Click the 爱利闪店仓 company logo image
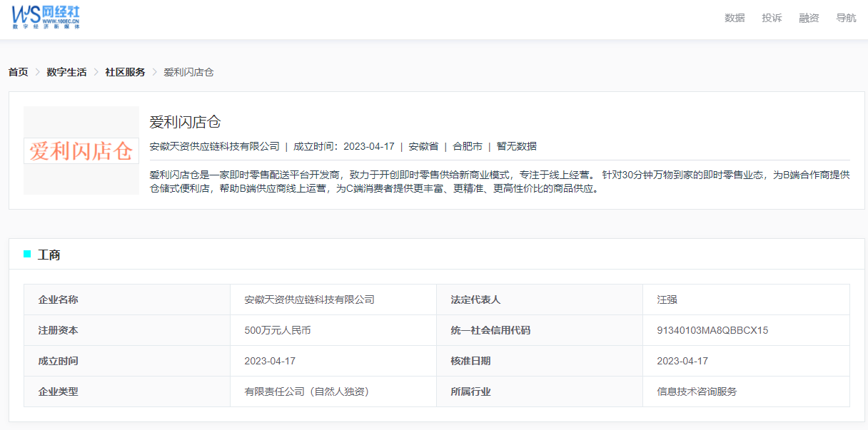The width and height of the screenshot is (868, 430). tap(81, 150)
